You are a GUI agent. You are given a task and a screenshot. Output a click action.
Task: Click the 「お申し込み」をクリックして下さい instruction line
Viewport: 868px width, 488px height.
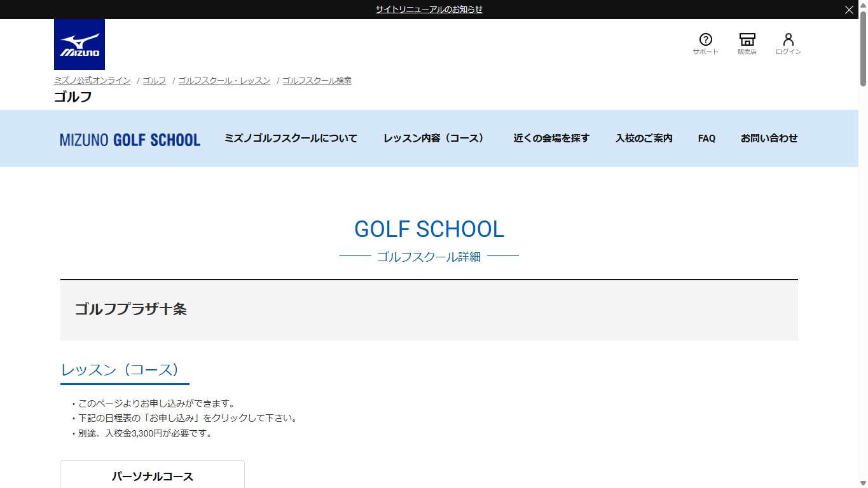184,419
